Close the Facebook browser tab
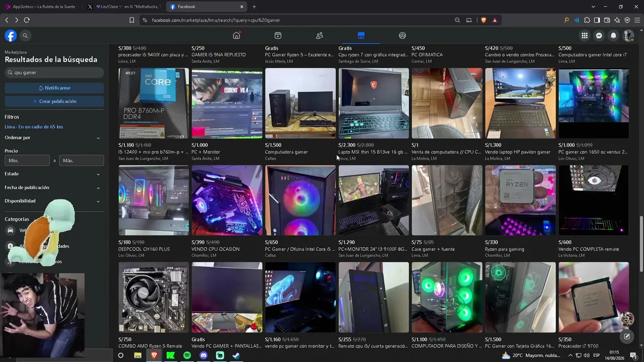The width and height of the screenshot is (644, 362). 242,7
